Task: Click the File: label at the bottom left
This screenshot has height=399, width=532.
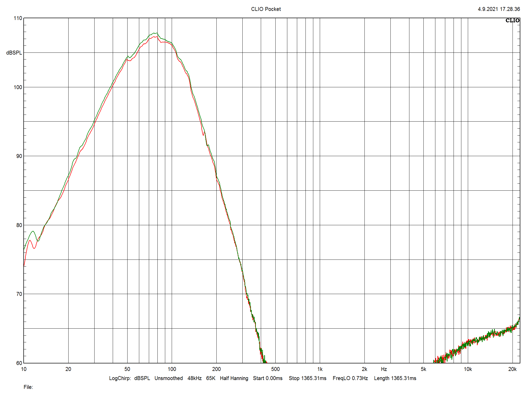Action: 28,387
